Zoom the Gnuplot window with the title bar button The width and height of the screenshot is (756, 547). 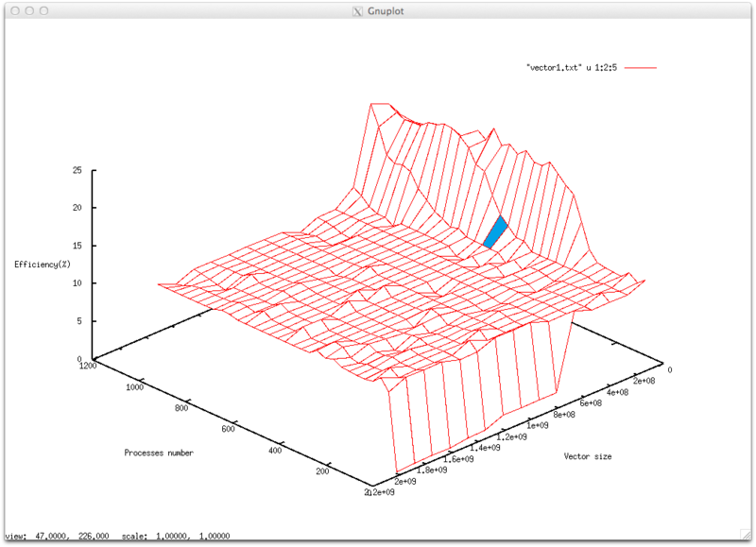point(43,10)
